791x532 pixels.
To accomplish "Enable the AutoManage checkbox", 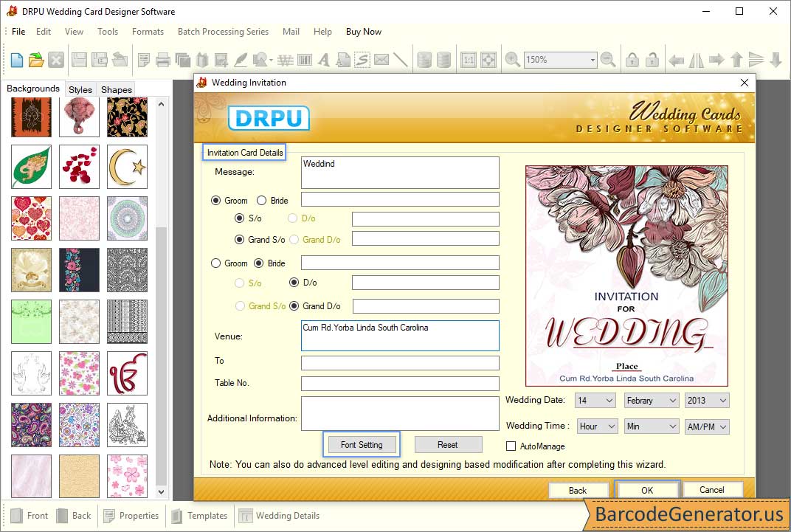I will (511, 446).
